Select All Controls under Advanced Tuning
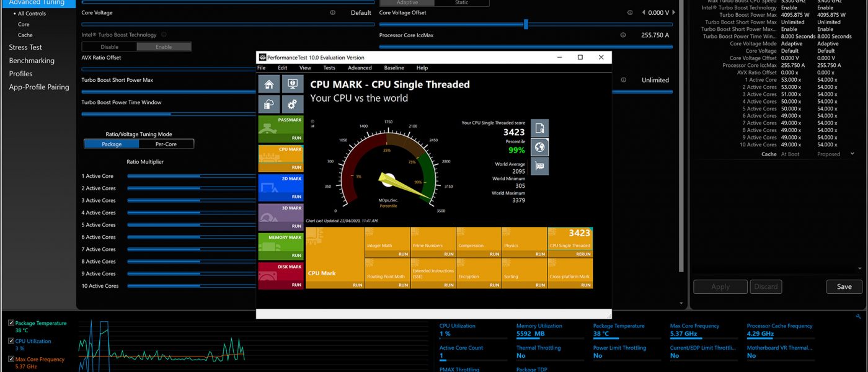The height and width of the screenshot is (372, 868). (x=32, y=14)
